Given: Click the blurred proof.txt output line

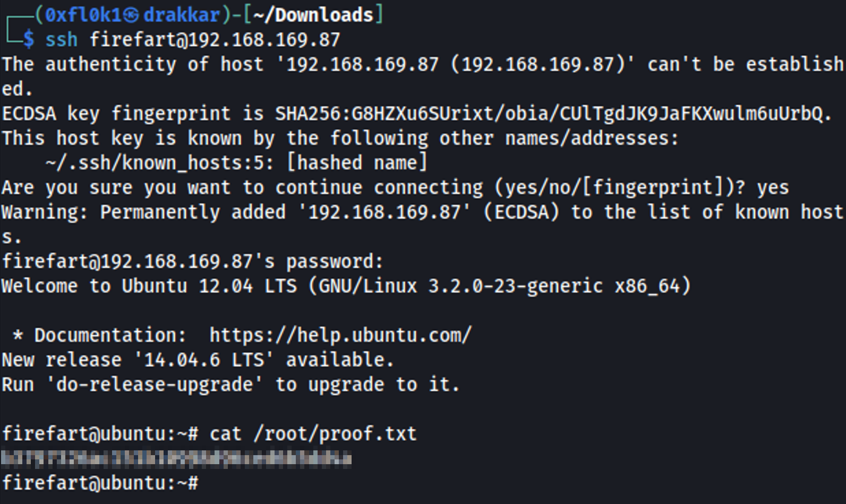Looking at the screenshot, I should (x=176, y=458).
